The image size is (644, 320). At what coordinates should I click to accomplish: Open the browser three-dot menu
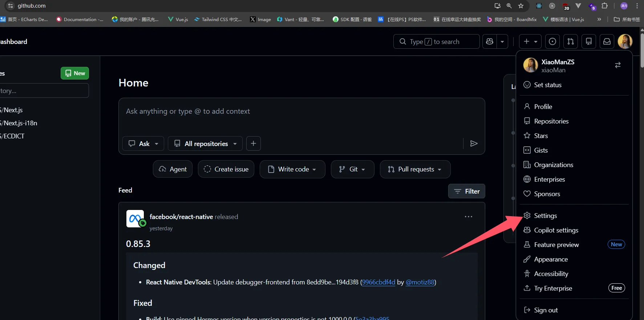point(637,6)
